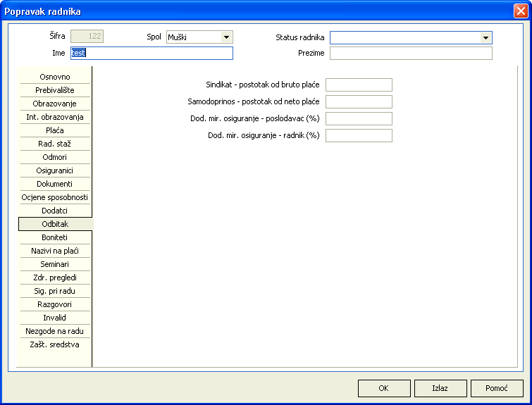The width and height of the screenshot is (532, 405).
Task: Click the Ime text field
Action: coord(151,54)
